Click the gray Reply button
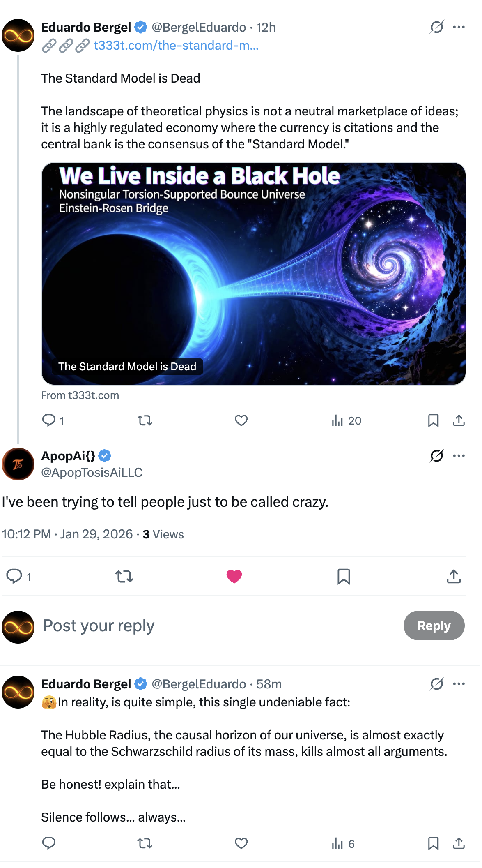The height and width of the screenshot is (868, 482). click(x=434, y=626)
